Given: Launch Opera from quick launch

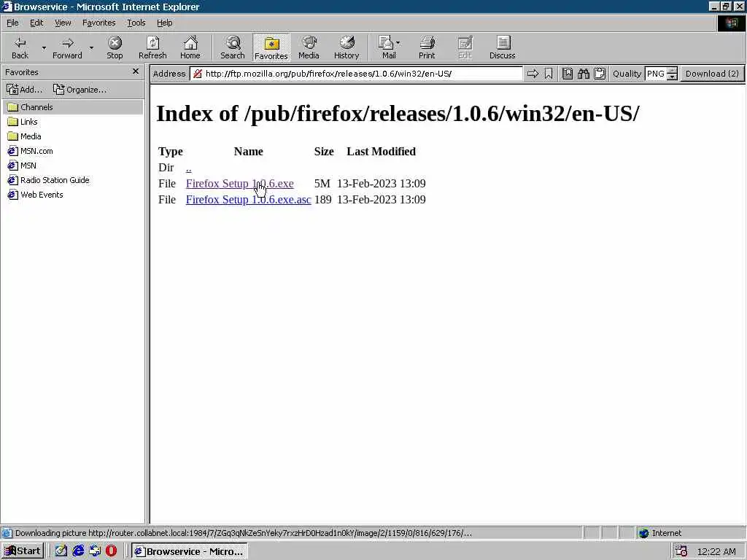Looking at the screenshot, I should pos(111,551).
